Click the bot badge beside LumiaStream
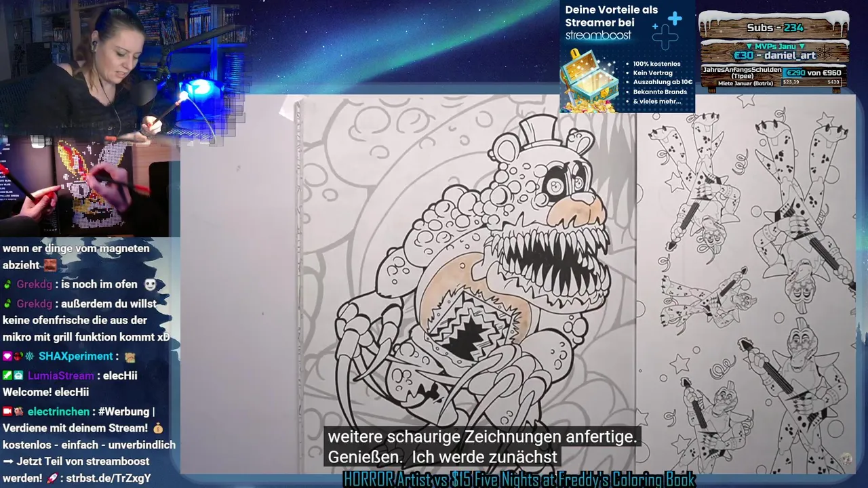Viewport: 868px width, 488px height. [x=18, y=376]
